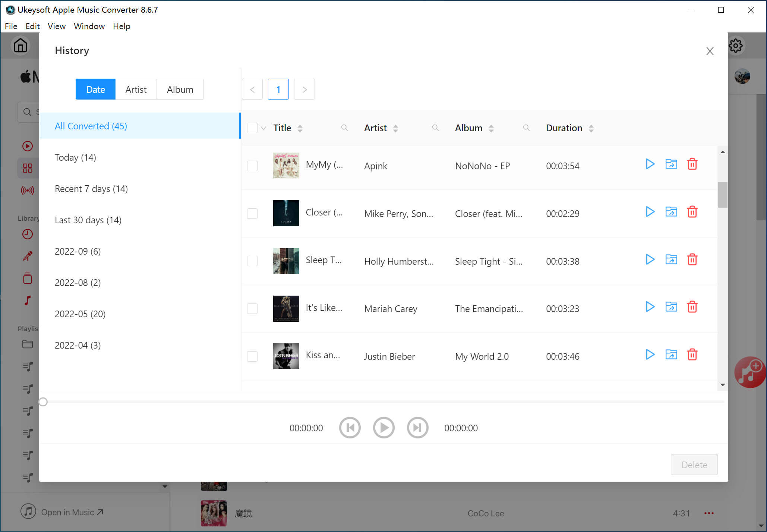
Task: Switch to the Artist grouping tab
Action: [136, 89]
